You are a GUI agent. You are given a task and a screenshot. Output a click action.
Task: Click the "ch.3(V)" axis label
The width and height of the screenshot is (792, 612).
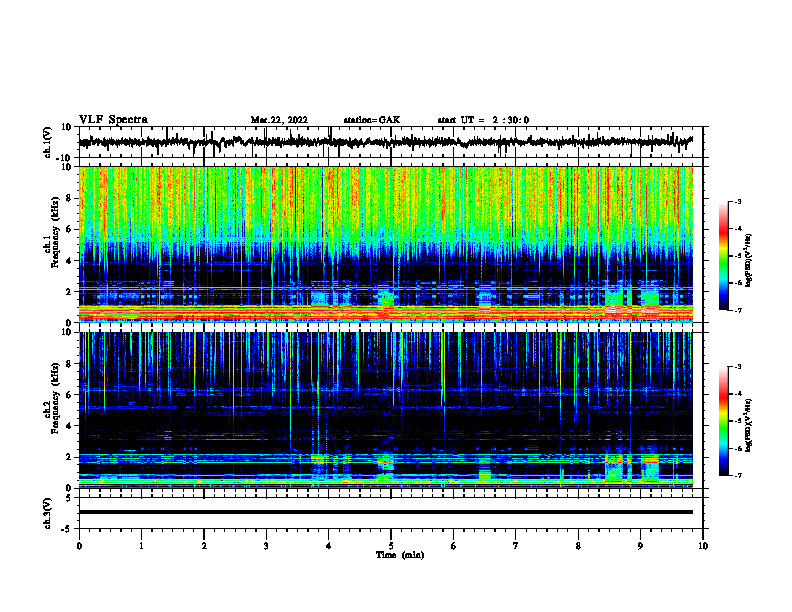48,513
